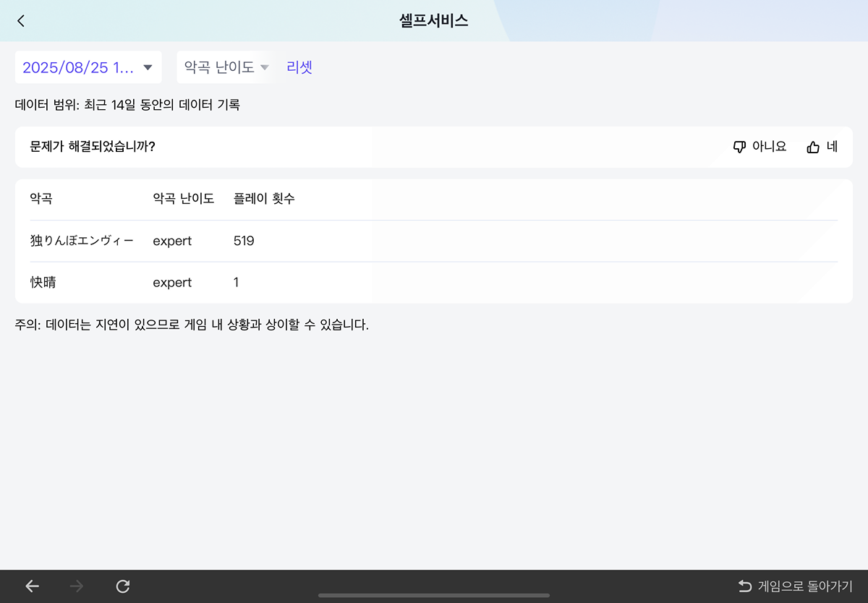
Task: Click the return arrow icon beside 게임으로 돌아가기
Action: click(x=745, y=586)
